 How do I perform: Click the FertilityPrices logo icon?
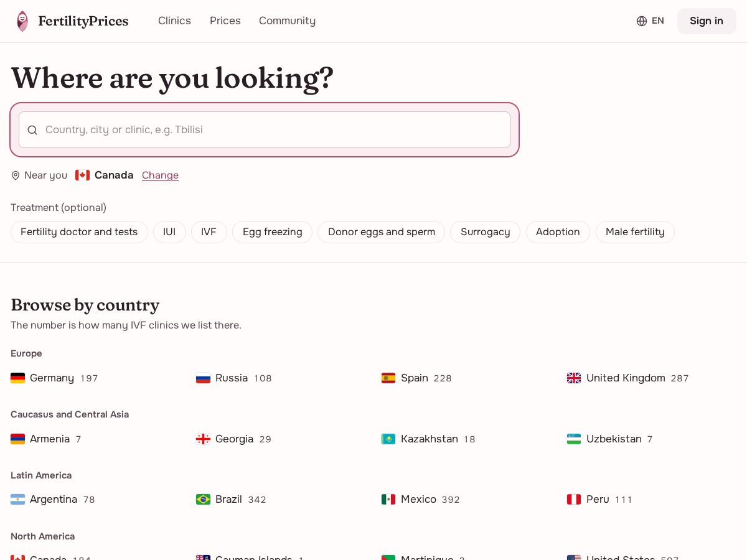(x=22, y=21)
